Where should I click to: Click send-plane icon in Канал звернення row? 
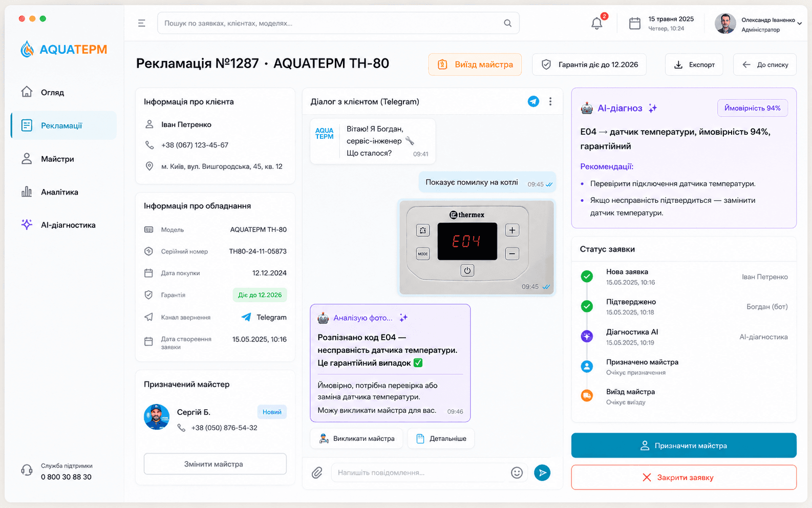click(148, 317)
